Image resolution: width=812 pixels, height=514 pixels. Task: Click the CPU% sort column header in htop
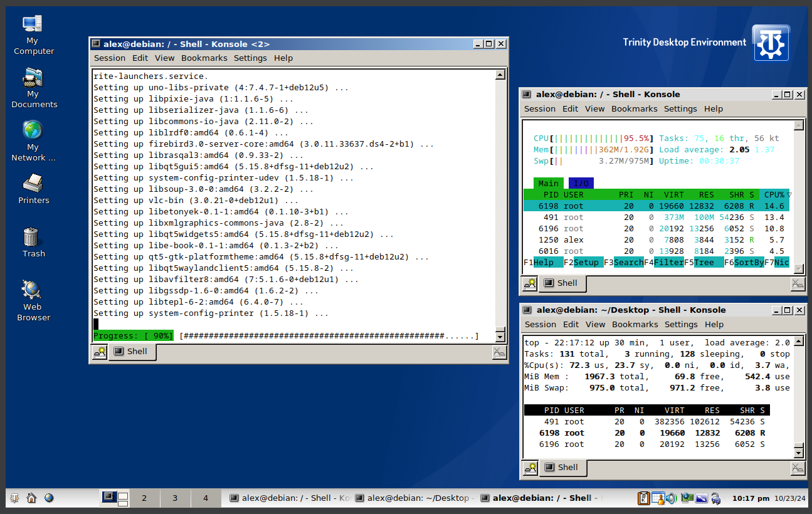(x=774, y=195)
